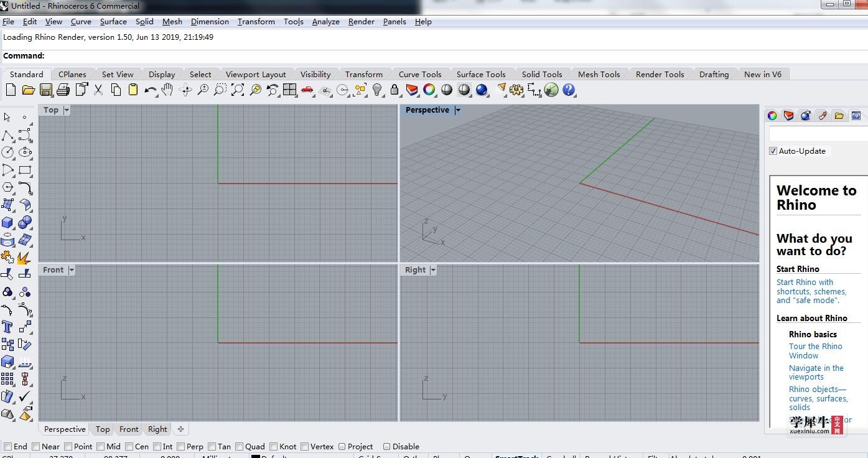Image resolution: width=868 pixels, height=458 pixels.
Task: Select the Polyline tool in the left sidebar
Action: tap(7, 135)
